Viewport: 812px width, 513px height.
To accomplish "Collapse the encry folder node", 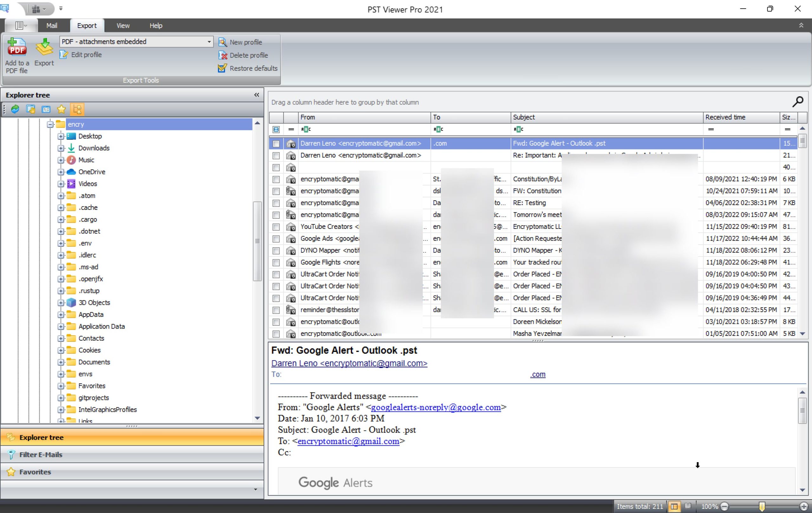I will 50,124.
